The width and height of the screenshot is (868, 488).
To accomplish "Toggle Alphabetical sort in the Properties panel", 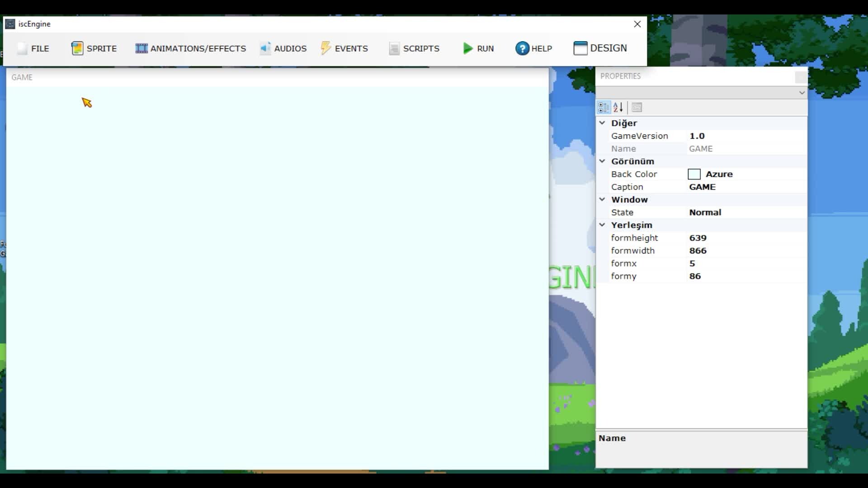I will [618, 108].
